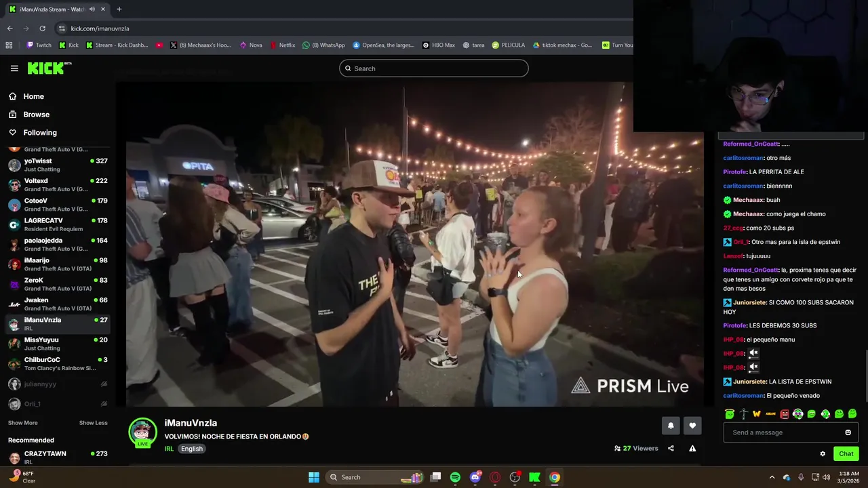Image resolution: width=868 pixels, height=488 pixels.
Task: Click the IRL category link under title
Action: 169,449
